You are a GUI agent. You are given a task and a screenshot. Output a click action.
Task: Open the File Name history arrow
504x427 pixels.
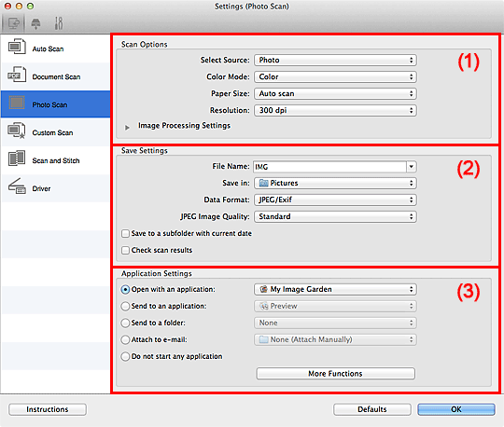(x=412, y=166)
